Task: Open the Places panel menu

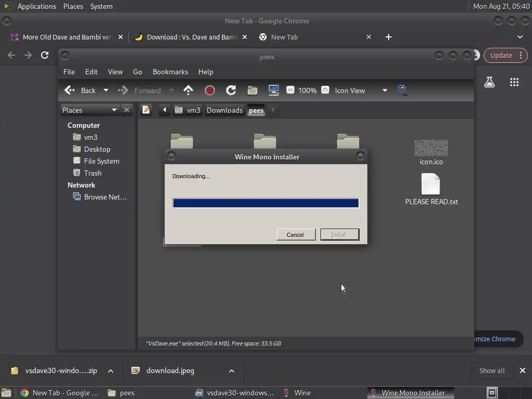Action: pos(73,6)
